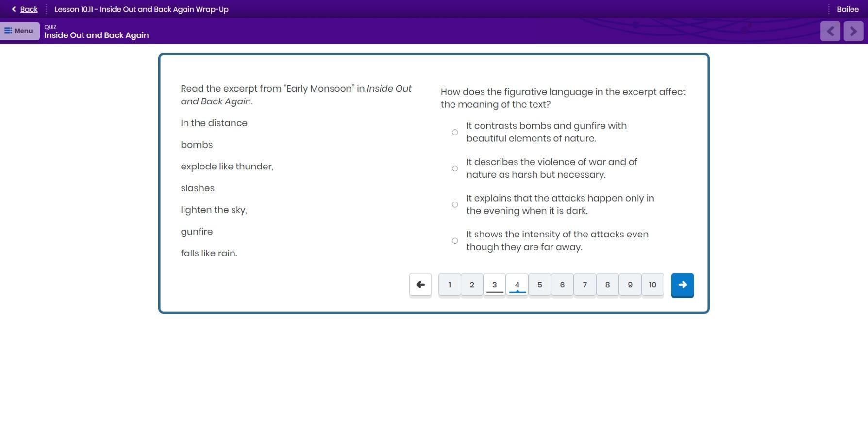Jump to question 1

(450, 285)
